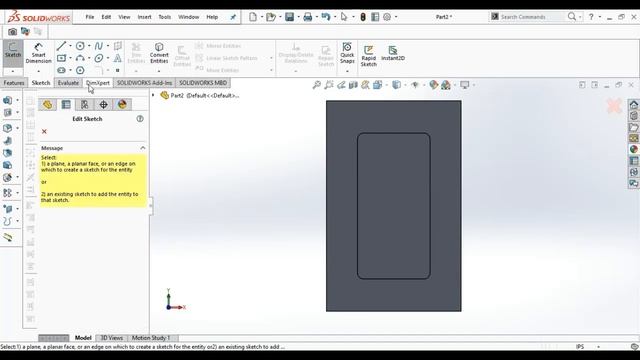This screenshot has width=640, height=360.
Task: Cancel Edit Sketch with the red X
Action: (44, 131)
